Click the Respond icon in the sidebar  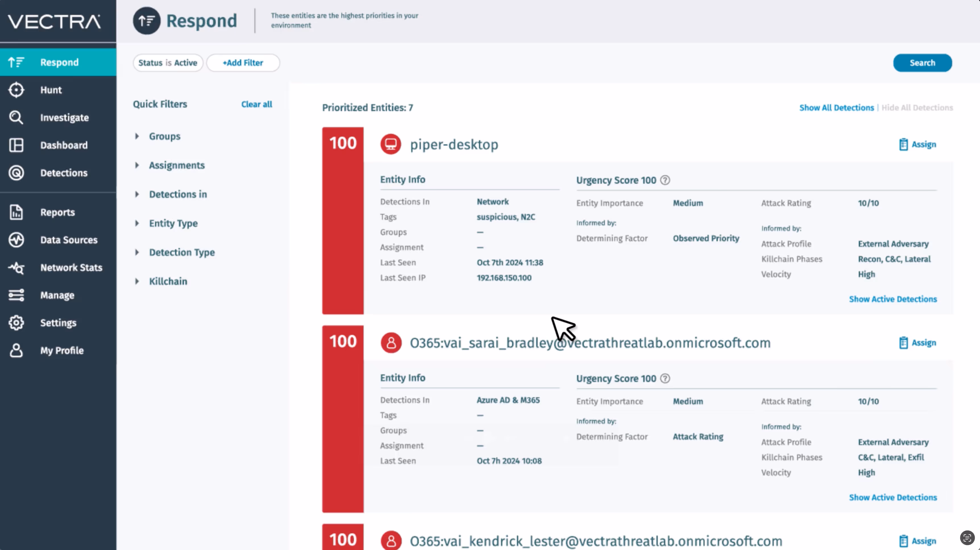point(16,62)
